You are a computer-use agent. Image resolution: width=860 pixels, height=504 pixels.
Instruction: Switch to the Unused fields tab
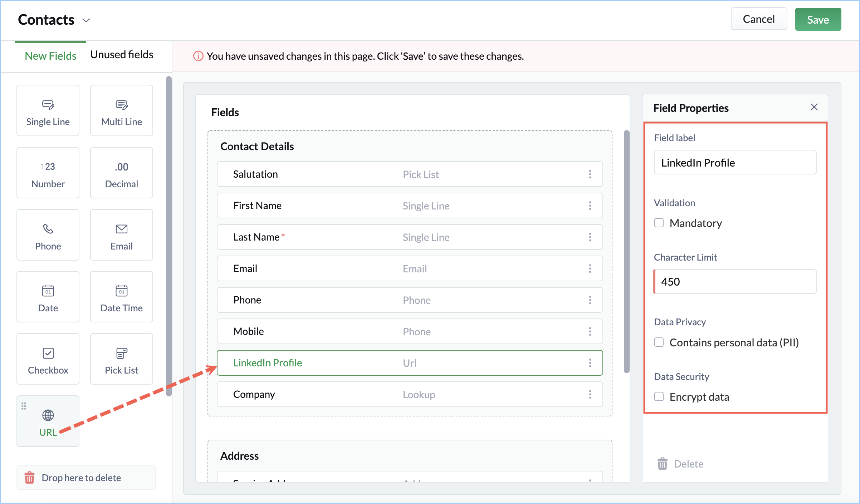[122, 55]
